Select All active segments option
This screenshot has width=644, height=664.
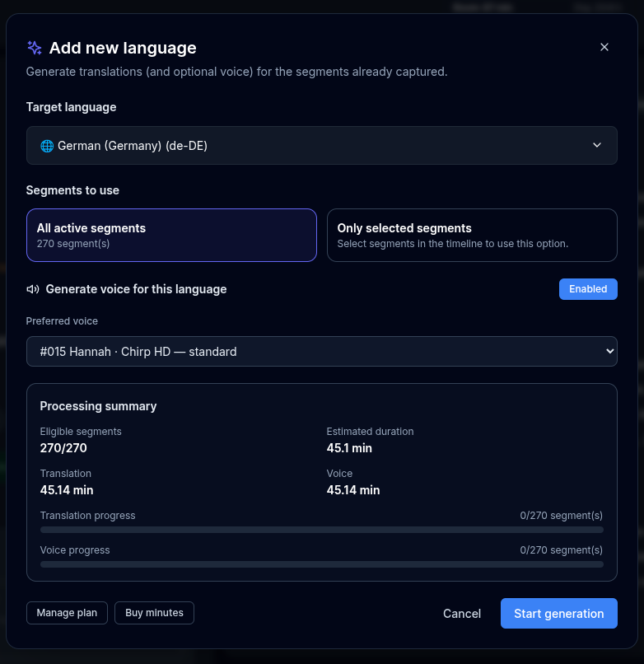[171, 235]
